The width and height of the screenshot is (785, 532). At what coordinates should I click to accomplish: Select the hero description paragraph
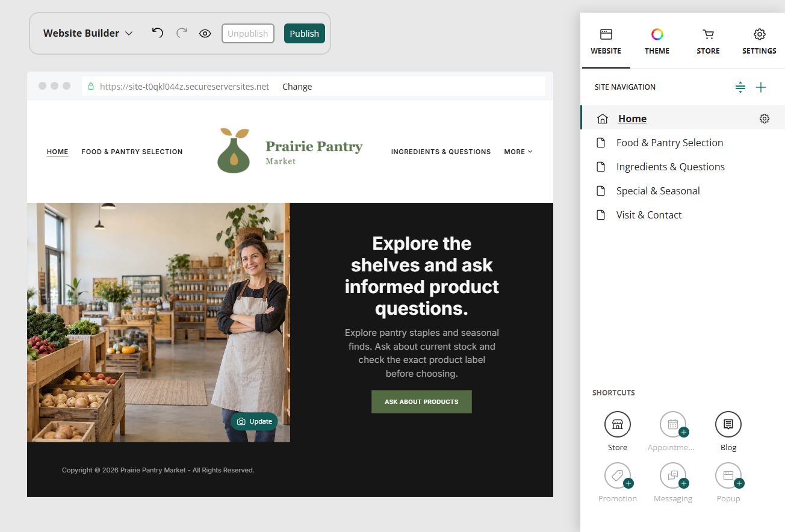[421, 353]
